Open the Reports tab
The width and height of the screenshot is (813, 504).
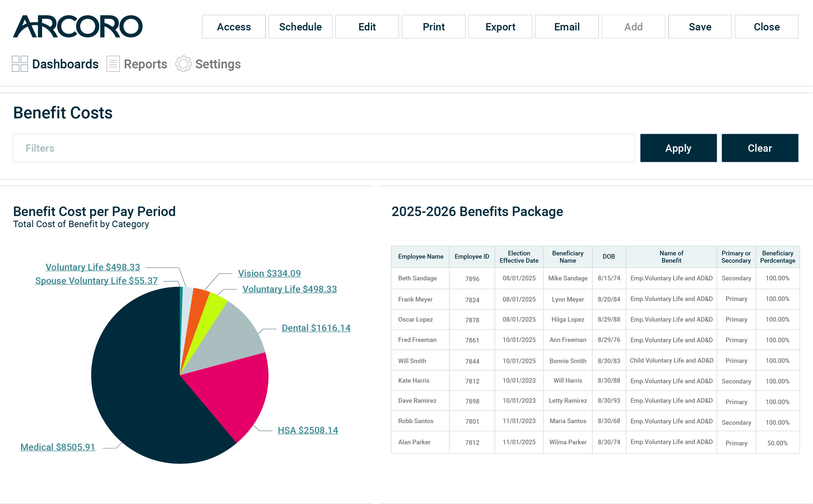pyautogui.click(x=145, y=64)
